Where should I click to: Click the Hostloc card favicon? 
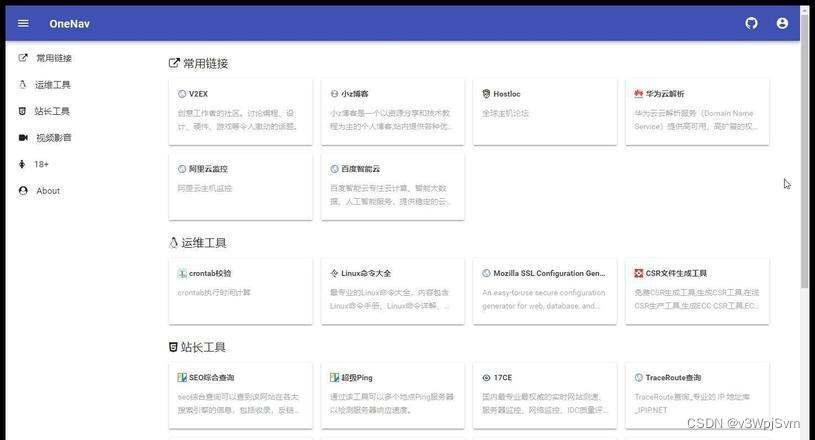(486, 94)
